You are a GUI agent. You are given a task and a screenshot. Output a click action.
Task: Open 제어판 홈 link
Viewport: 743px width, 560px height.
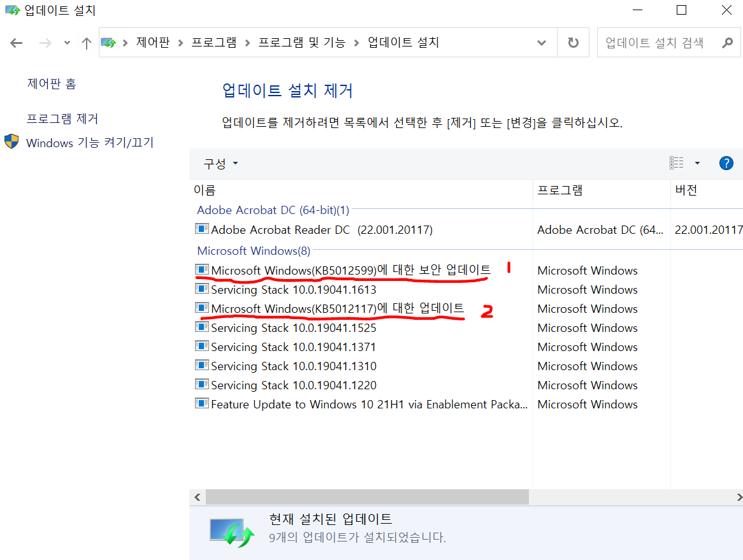(x=52, y=84)
